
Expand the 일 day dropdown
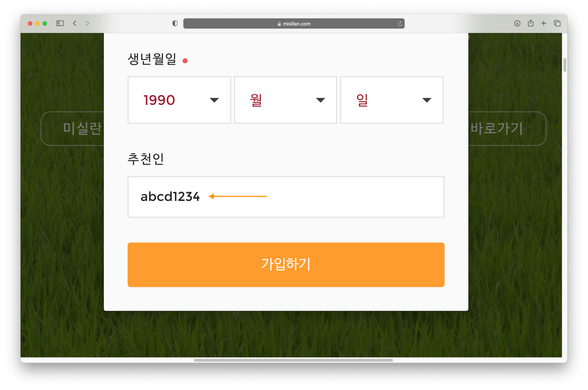pos(392,100)
